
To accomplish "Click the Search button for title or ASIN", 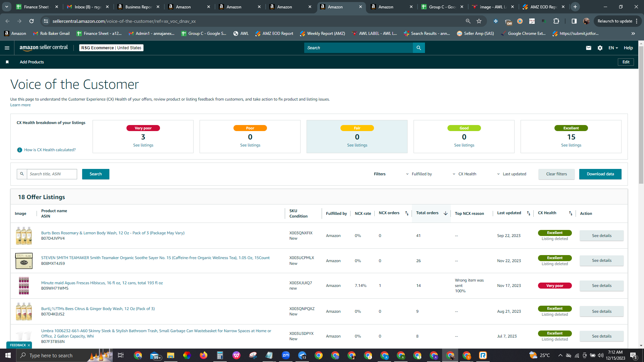I will click(96, 174).
